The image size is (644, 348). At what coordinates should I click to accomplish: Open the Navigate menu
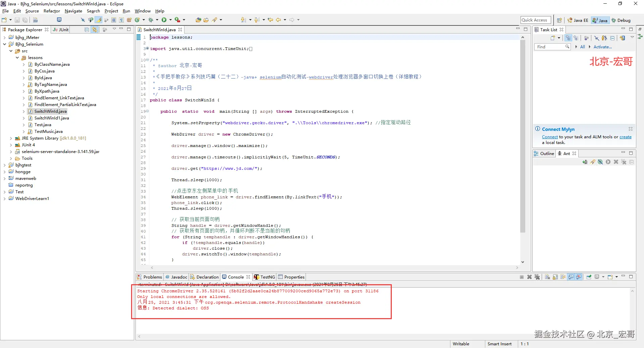pos(73,11)
